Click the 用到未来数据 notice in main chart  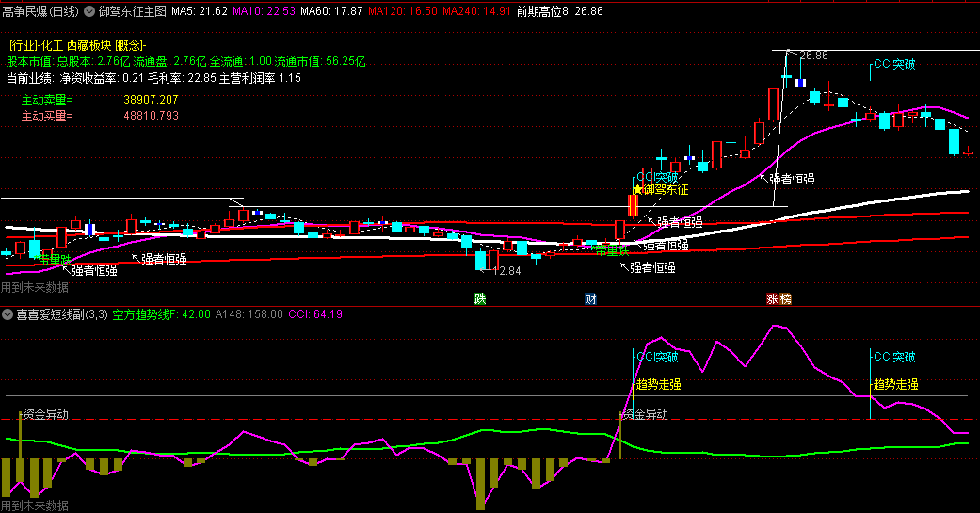[x=35, y=287]
